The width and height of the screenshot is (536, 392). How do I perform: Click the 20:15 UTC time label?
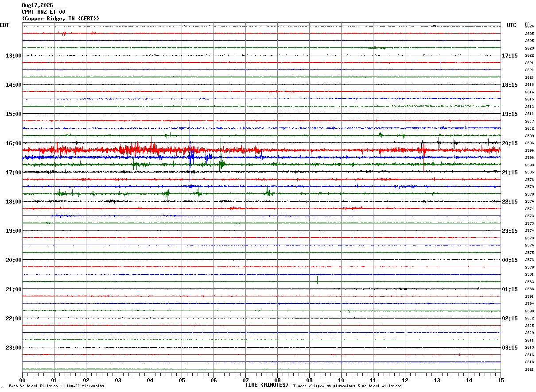tap(509, 143)
